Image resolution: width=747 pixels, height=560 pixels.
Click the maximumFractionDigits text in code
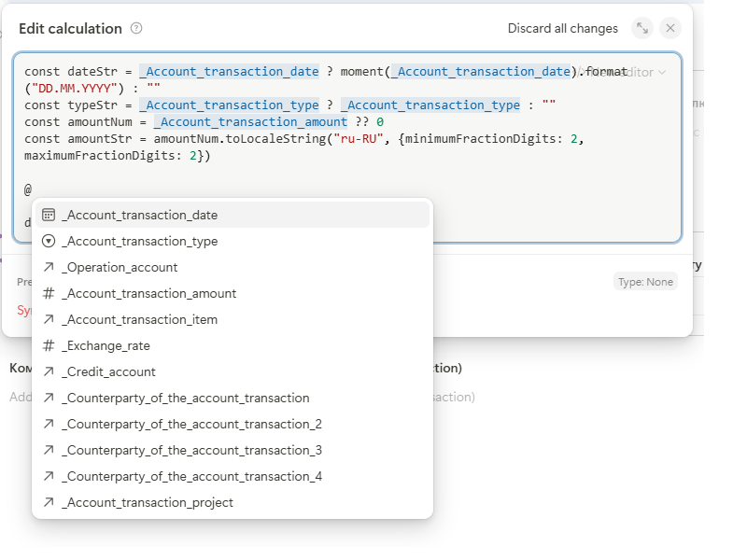(x=100, y=156)
